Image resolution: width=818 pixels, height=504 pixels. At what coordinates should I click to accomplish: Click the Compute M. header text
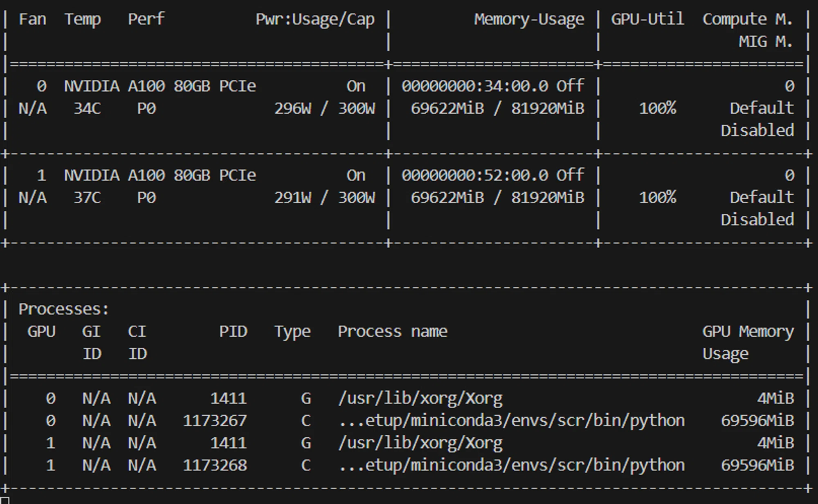click(748, 19)
